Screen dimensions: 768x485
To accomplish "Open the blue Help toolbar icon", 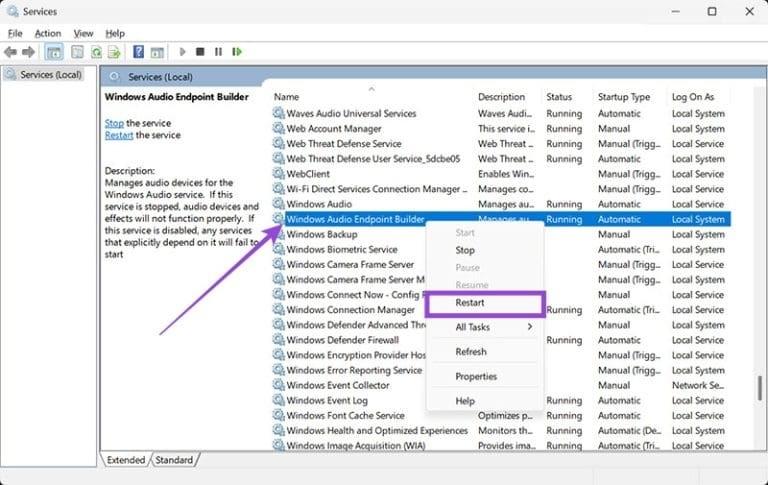I will (138, 51).
